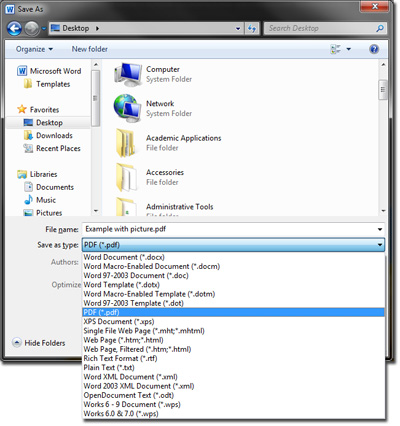Choose Web Page, Filtered type
This screenshot has height=426, width=400.
point(233,349)
